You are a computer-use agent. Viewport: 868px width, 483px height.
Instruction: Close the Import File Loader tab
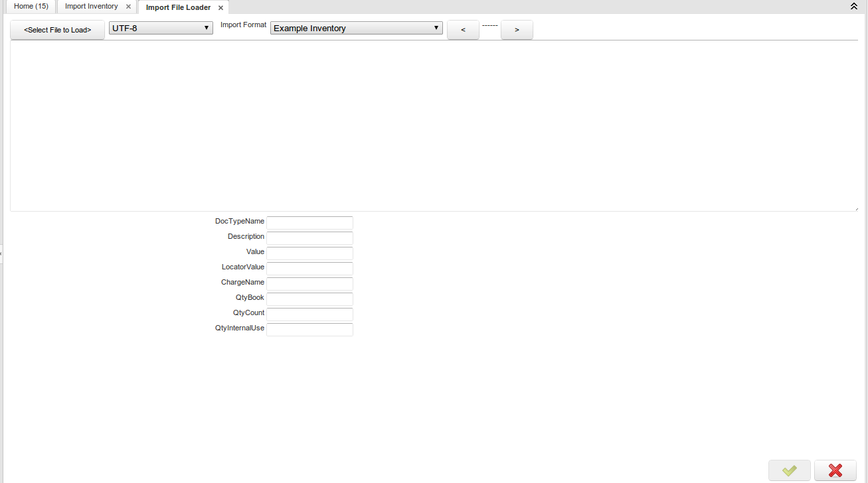[x=220, y=8]
